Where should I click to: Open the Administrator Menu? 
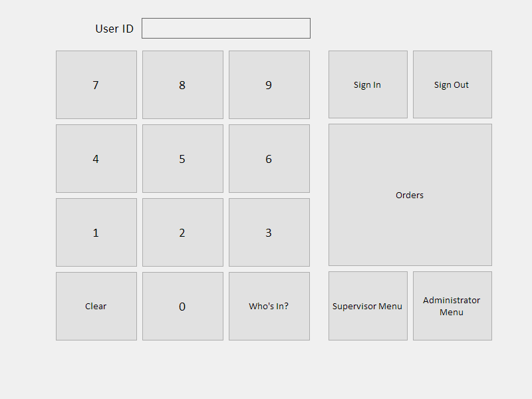click(x=452, y=307)
